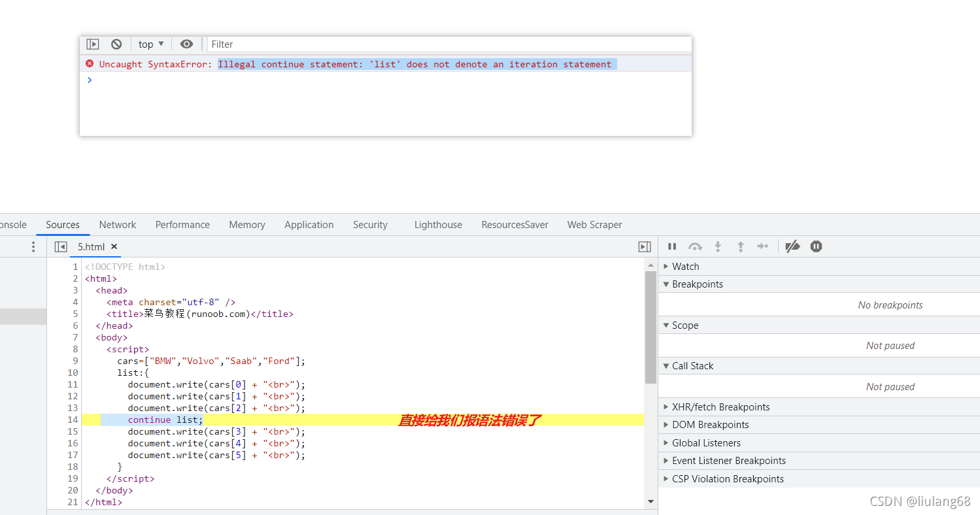Click line number 1 in gutter

(x=75, y=267)
